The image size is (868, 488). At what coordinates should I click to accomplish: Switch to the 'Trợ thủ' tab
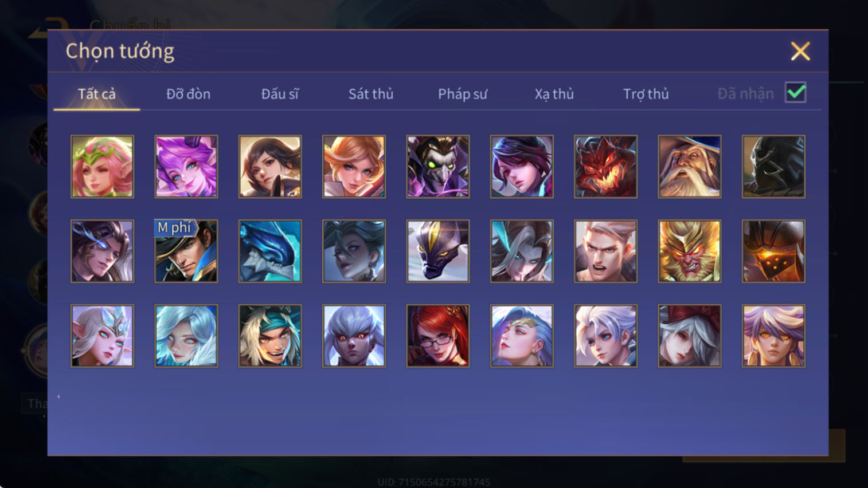[646, 94]
